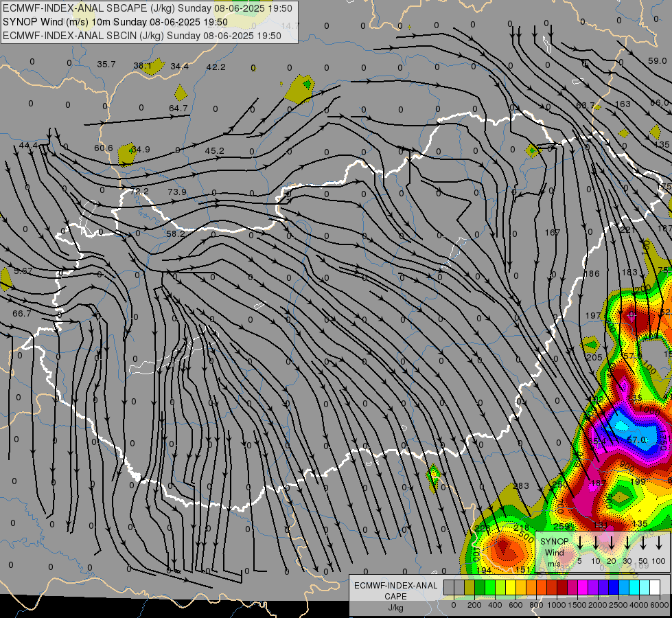Click the 600 tick label on colorbar
This screenshot has width=672, height=618.
coord(515,605)
